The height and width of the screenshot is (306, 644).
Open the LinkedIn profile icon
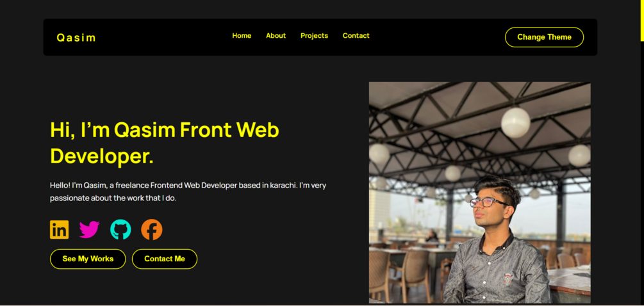coord(59,230)
